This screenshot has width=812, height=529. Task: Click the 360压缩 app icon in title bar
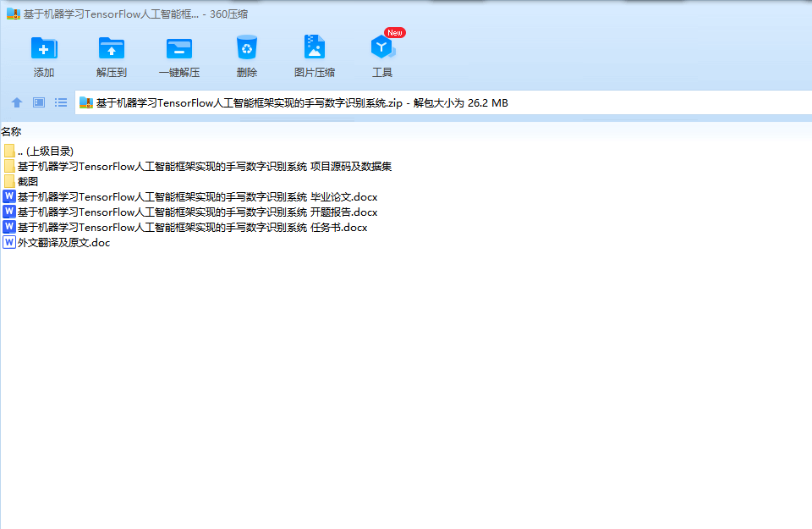click(x=13, y=14)
